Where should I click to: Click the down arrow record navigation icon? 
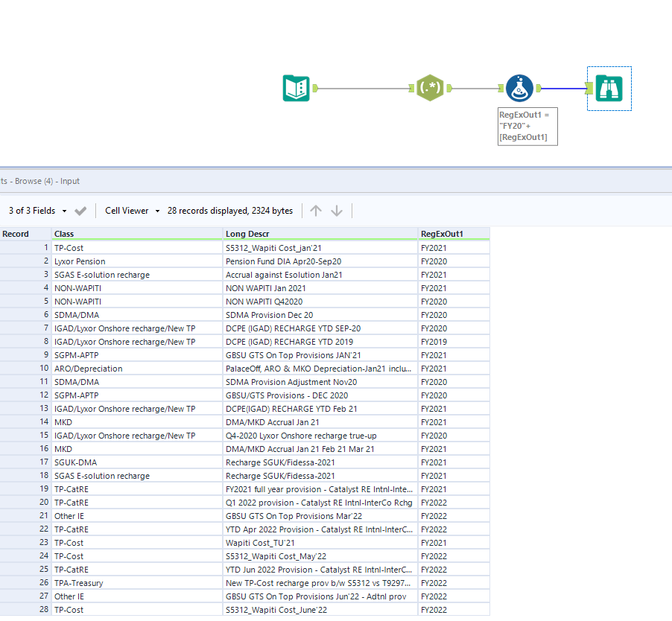pos(337,211)
